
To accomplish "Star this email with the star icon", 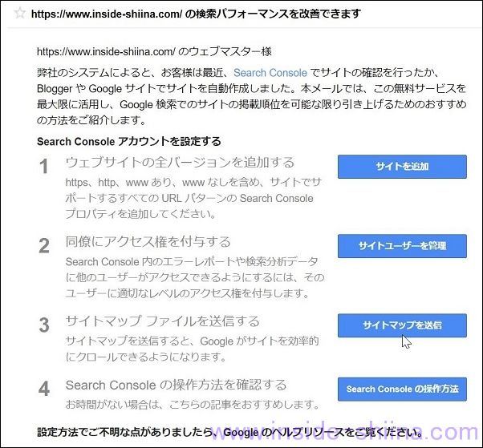I will [x=20, y=13].
